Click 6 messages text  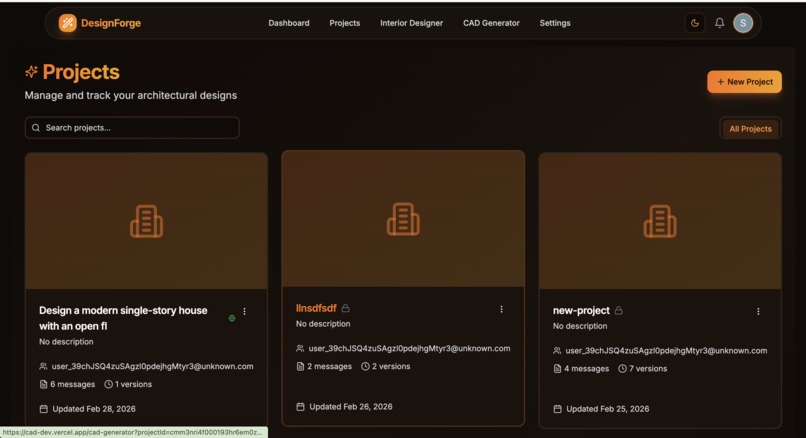click(x=72, y=384)
